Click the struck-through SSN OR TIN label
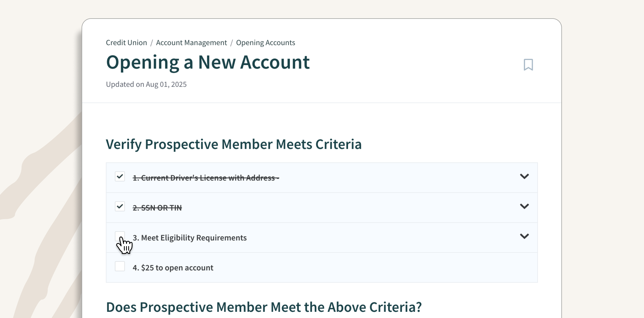This screenshot has width=644, height=318. coord(157,208)
